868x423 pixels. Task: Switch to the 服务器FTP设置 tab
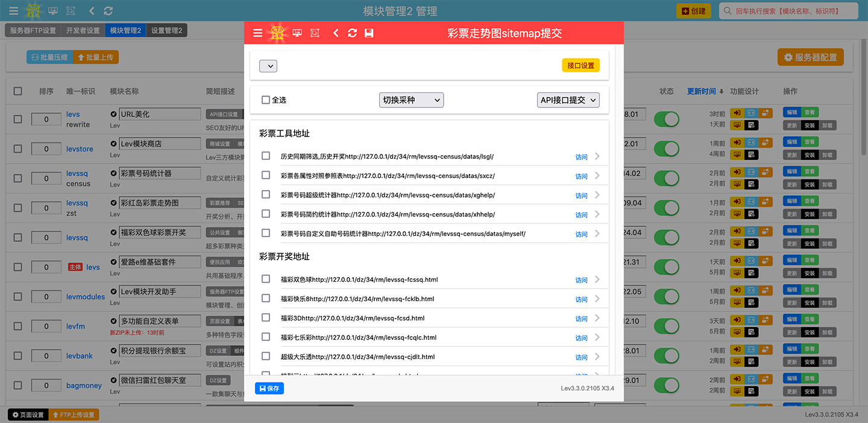click(x=33, y=31)
